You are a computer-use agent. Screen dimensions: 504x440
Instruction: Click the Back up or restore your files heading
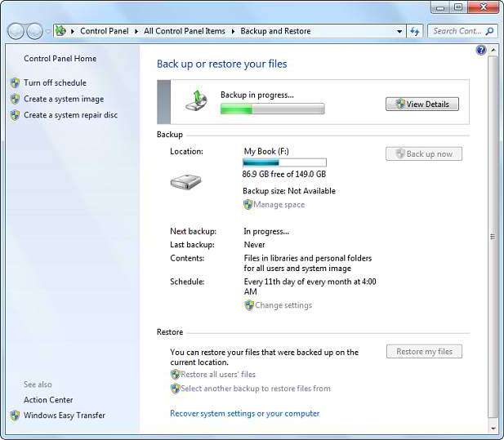pos(222,64)
